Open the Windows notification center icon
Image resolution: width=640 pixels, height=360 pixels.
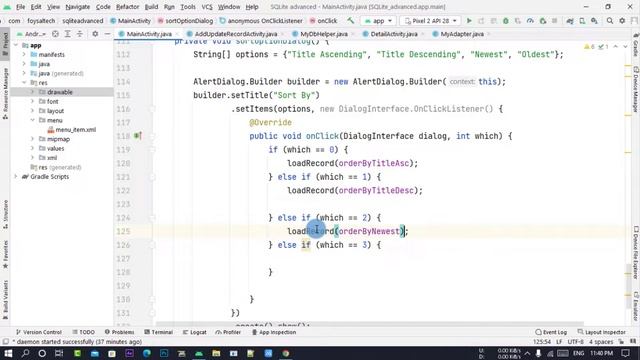[x=626, y=353]
